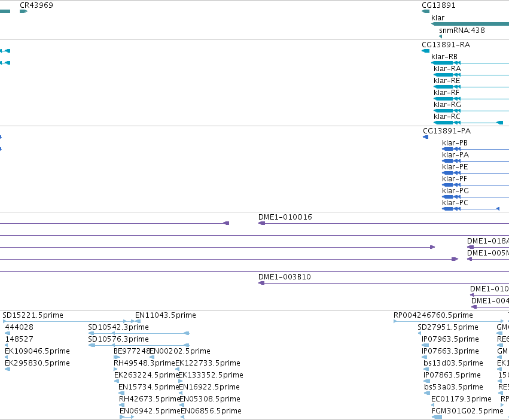This screenshot has height=420, width=509.
Task: Open the DME1-010O16 BAC clone label
Action: [285, 217]
